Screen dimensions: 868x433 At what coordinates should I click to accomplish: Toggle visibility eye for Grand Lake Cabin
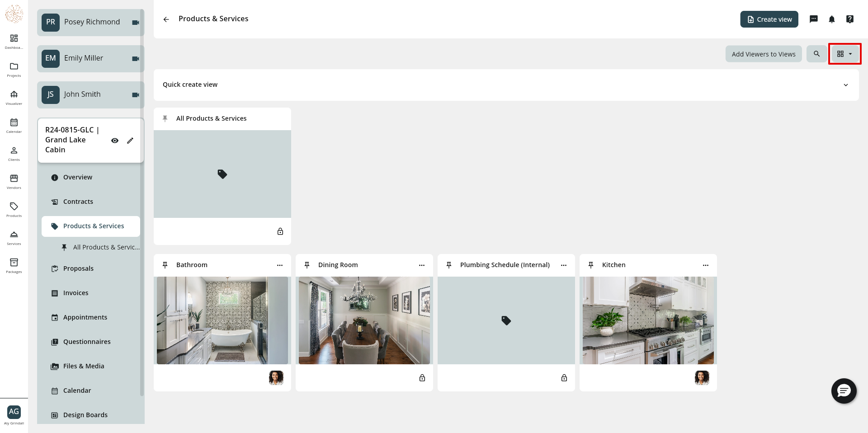point(115,141)
